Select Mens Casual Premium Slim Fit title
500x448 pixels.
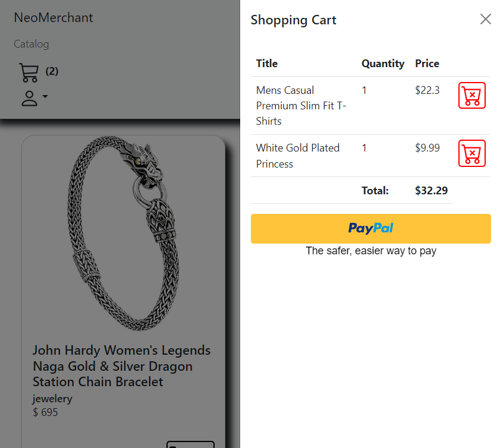301,106
